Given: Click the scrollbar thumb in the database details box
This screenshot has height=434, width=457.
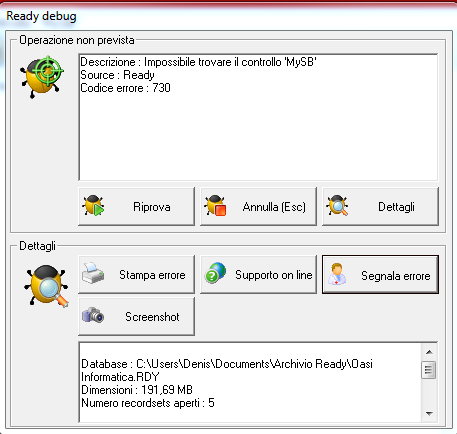Looking at the screenshot, I should click(429, 370).
